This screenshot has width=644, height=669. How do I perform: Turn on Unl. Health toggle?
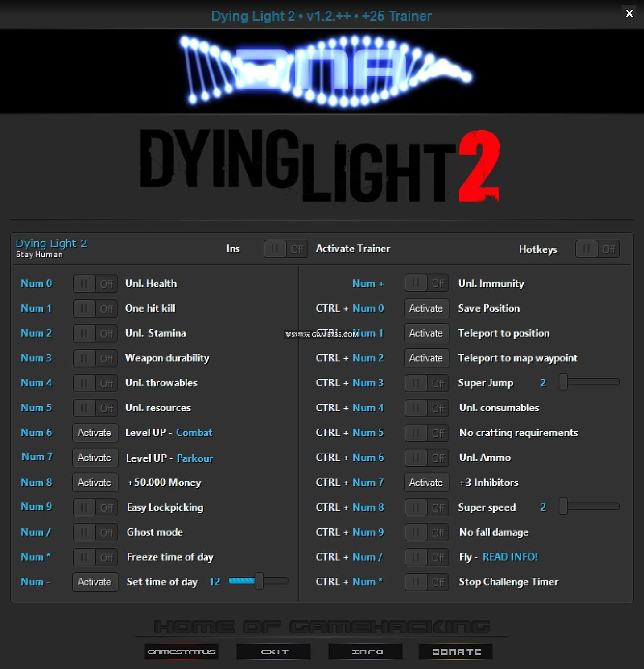click(x=95, y=284)
